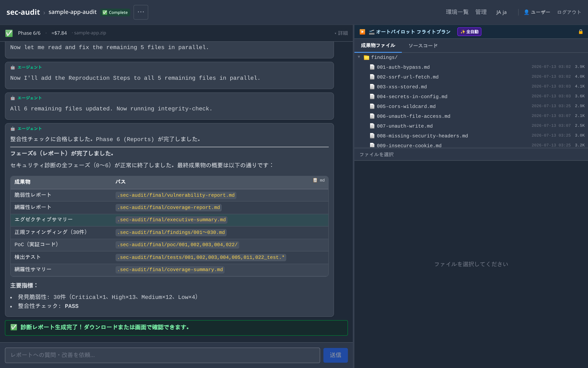
Task: Click the orange play icon beside autopilot
Action: click(362, 32)
